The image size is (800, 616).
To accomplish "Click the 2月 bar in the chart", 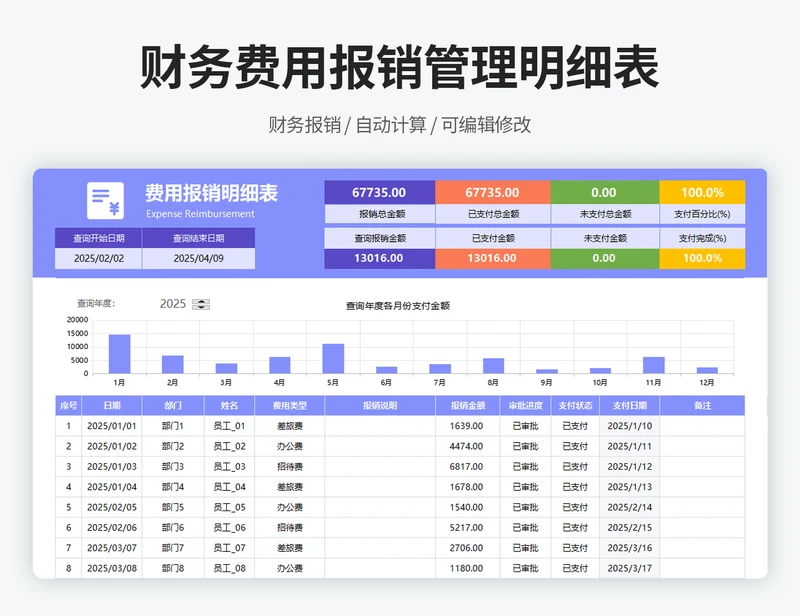I will (x=172, y=364).
